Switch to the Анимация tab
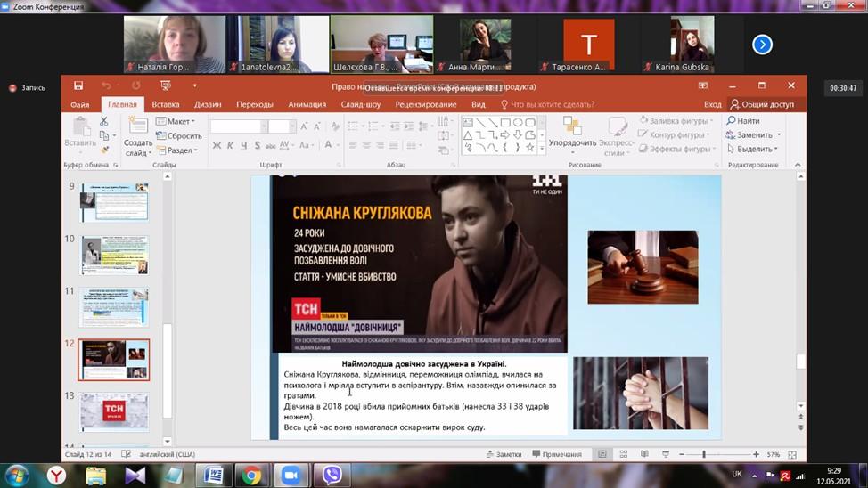This screenshot has height=488, width=868. 307,104
